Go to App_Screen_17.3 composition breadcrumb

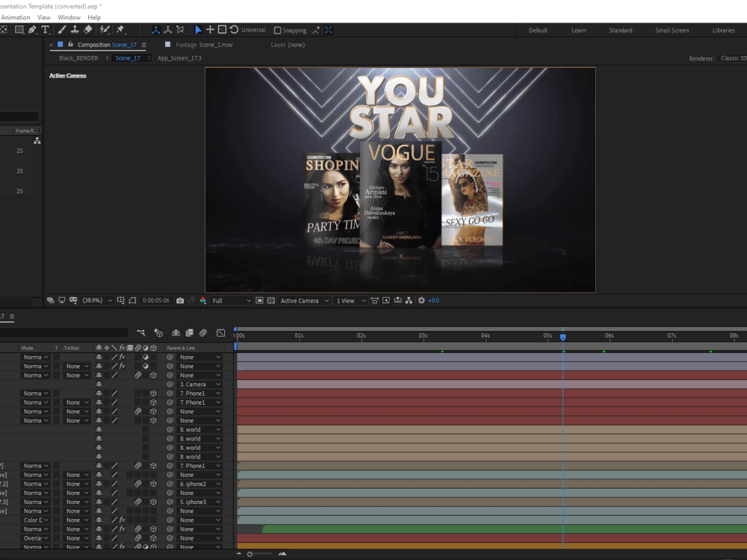click(x=179, y=58)
